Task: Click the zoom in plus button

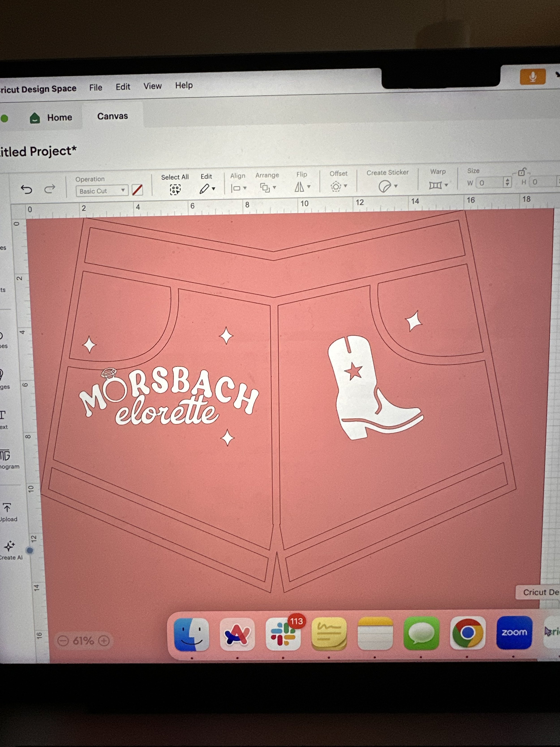Action: click(104, 641)
